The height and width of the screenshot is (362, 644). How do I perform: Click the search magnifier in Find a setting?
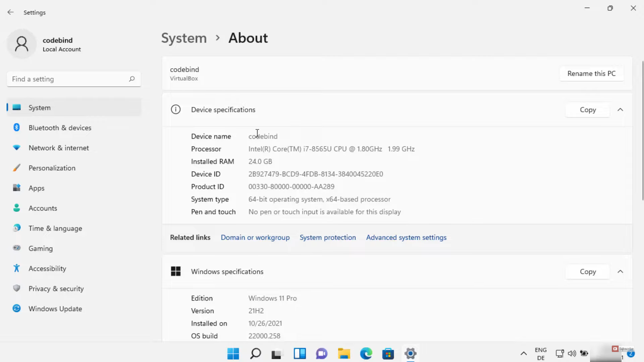point(132,79)
